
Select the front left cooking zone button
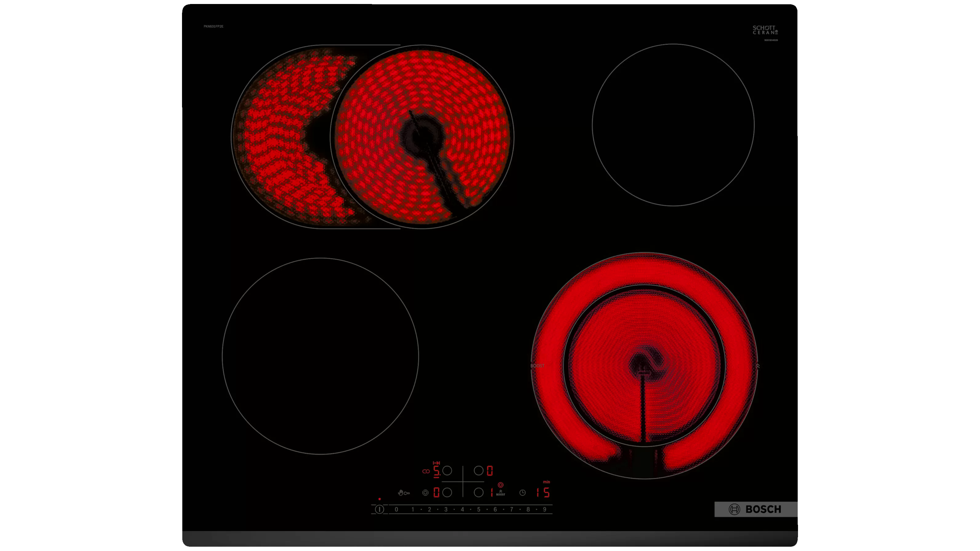pyautogui.click(x=447, y=493)
